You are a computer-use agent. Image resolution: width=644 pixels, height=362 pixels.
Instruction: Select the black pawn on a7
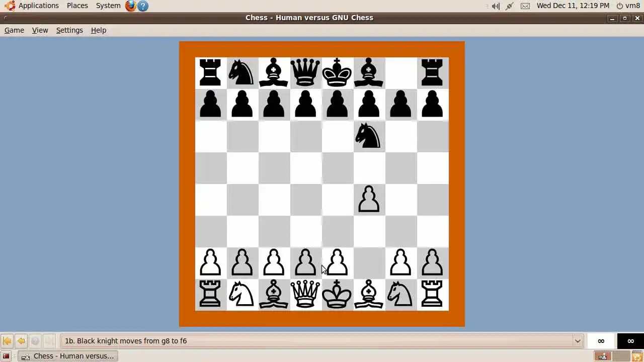click(x=210, y=105)
